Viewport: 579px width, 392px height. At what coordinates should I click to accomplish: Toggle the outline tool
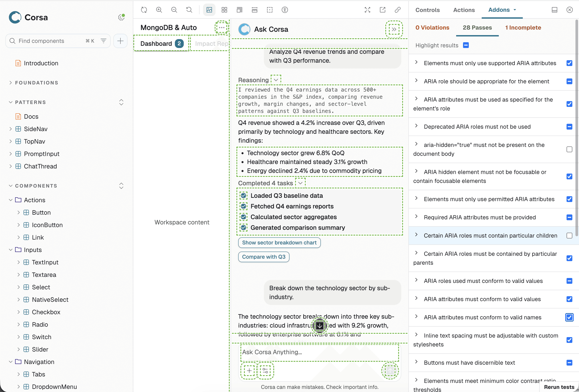(x=270, y=10)
